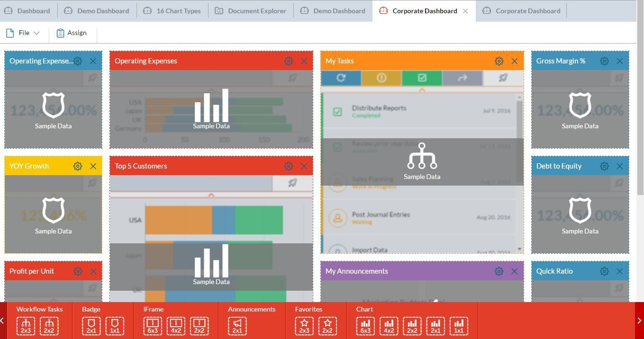Expand the File menu
The height and width of the screenshot is (339, 644).
(24, 33)
